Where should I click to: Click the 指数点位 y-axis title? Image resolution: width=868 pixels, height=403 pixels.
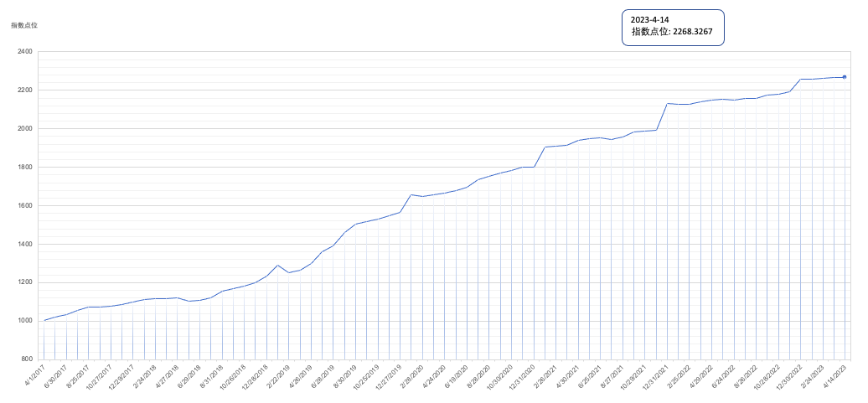tap(24, 25)
